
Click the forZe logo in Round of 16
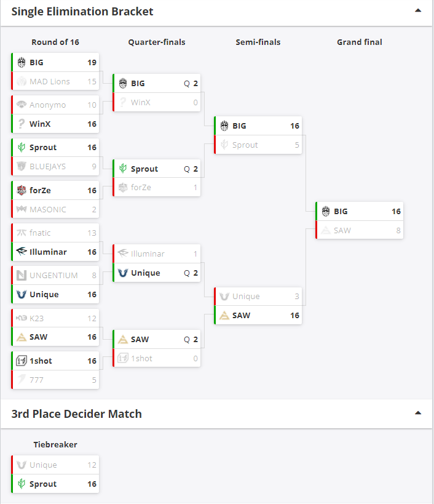click(21, 190)
